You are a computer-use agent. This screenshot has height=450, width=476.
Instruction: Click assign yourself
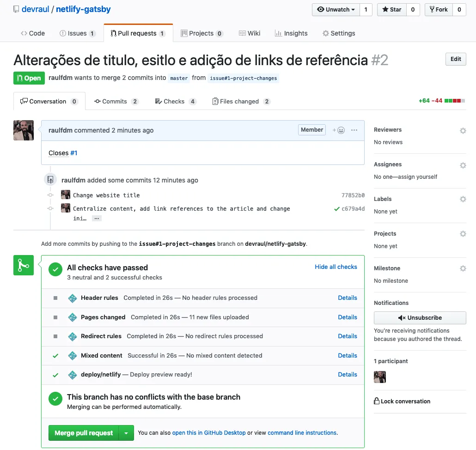click(418, 176)
